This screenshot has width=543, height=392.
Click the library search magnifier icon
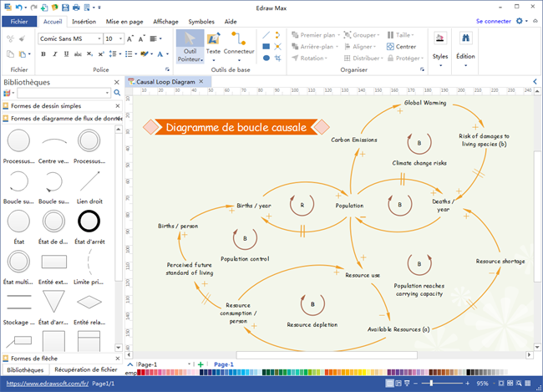click(117, 94)
